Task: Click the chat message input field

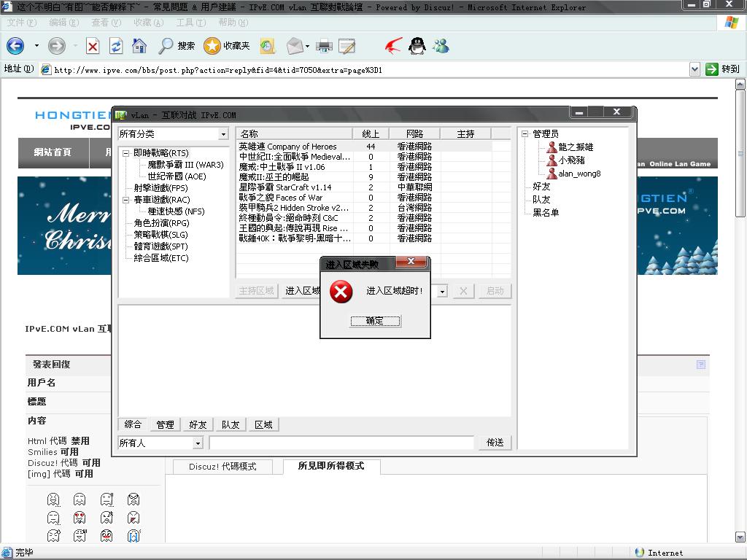Action: pyautogui.click(x=341, y=443)
